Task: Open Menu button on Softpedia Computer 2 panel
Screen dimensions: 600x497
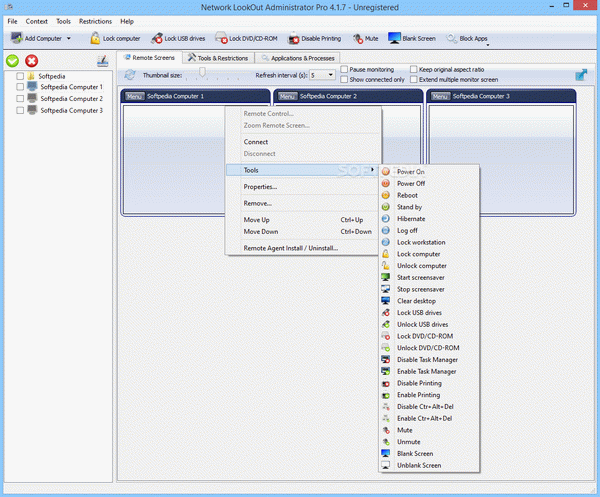Action: tap(287, 96)
